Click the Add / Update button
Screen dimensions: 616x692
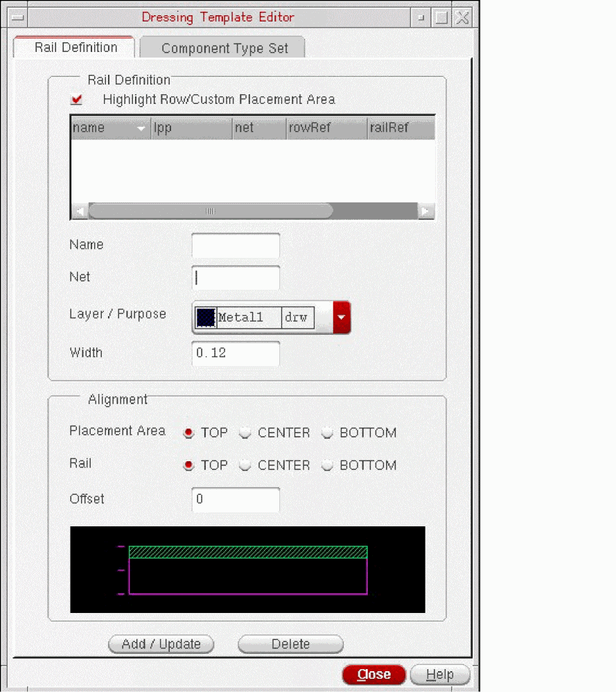[x=161, y=644]
